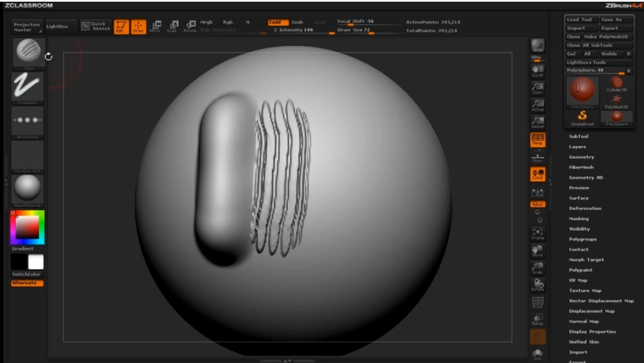Enable Zsub sculpting mode

tap(297, 23)
